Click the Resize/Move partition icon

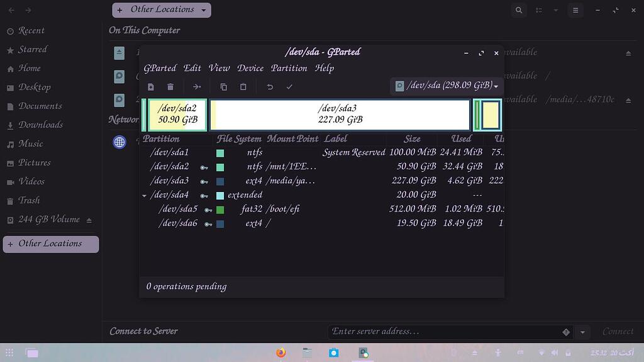pos(197,87)
